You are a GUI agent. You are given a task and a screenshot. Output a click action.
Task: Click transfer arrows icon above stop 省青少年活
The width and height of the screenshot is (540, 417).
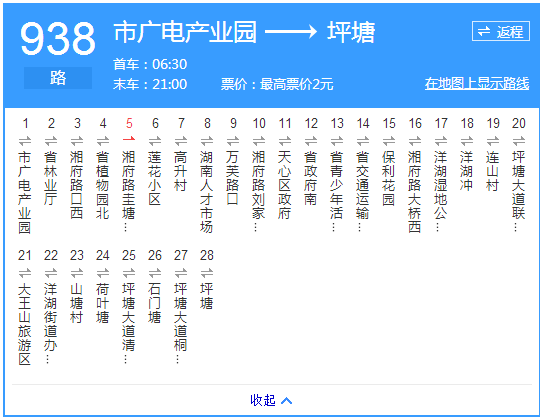337,141
